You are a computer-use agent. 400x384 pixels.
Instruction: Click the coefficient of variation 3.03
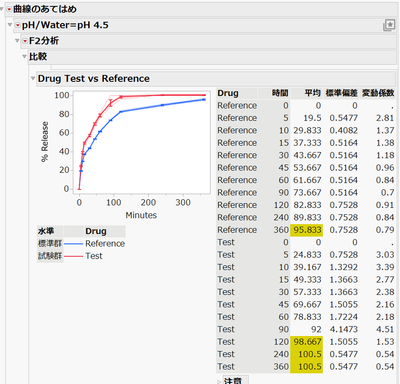coord(385,255)
